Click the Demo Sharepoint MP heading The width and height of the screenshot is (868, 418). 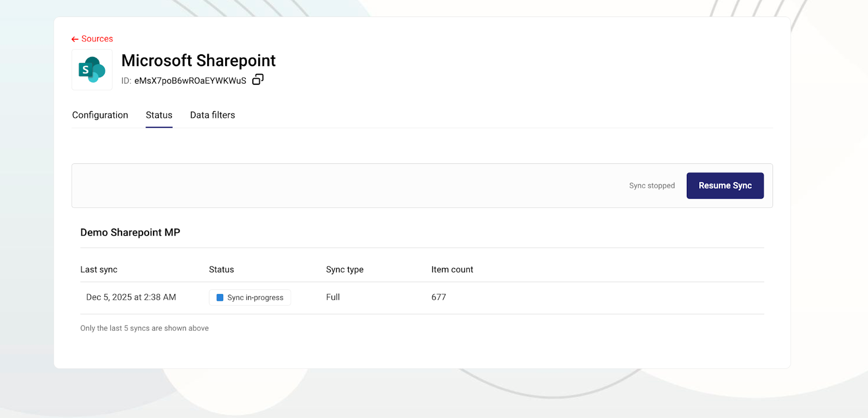[130, 232]
